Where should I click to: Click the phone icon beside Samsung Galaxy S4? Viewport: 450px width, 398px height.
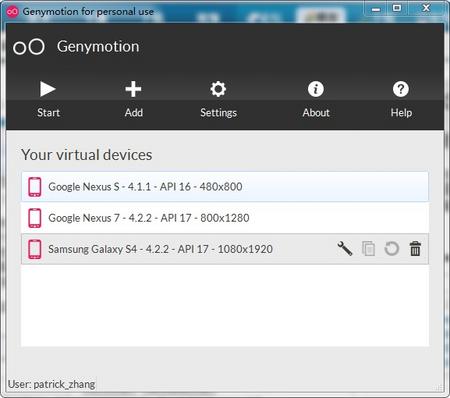tap(35, 249)
